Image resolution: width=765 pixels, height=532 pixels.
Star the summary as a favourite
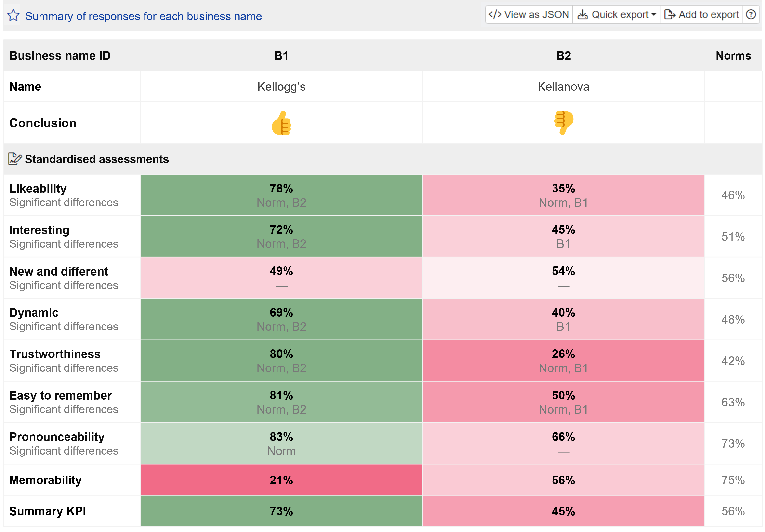coord(13,15)
